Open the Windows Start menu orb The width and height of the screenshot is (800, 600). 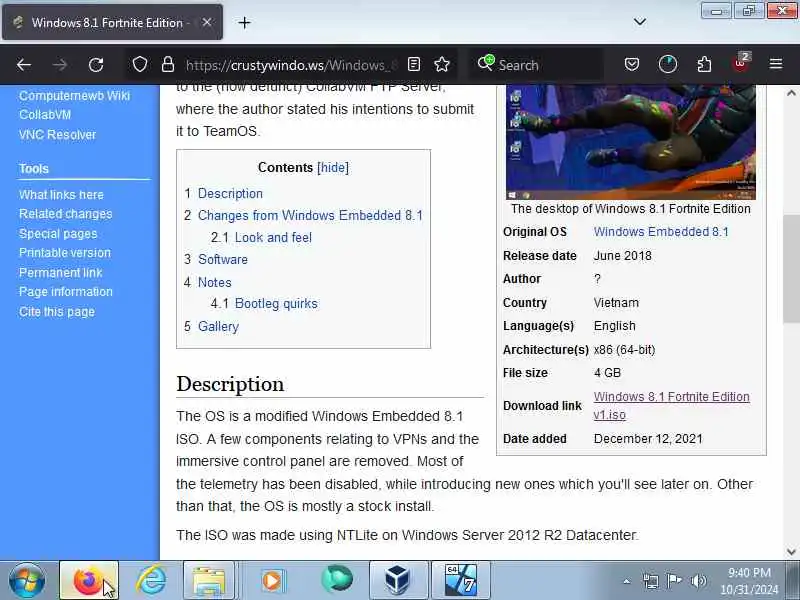tap(27, 580)
